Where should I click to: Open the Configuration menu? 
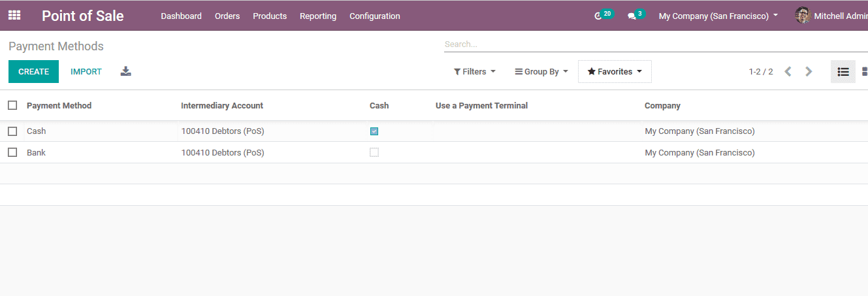tap(375, 16)
